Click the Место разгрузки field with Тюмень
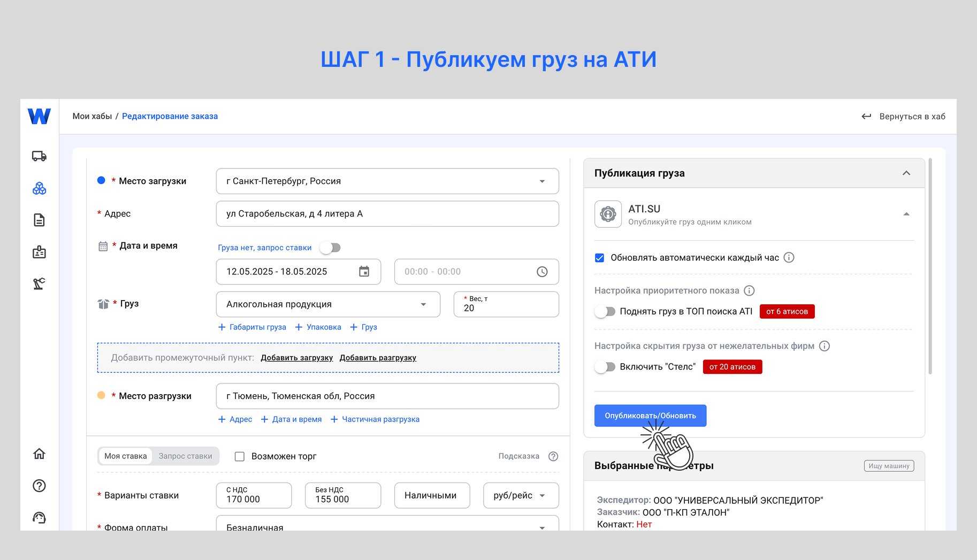Image resolution: width=977 pixels, height=560 pixels. (387, 396)
